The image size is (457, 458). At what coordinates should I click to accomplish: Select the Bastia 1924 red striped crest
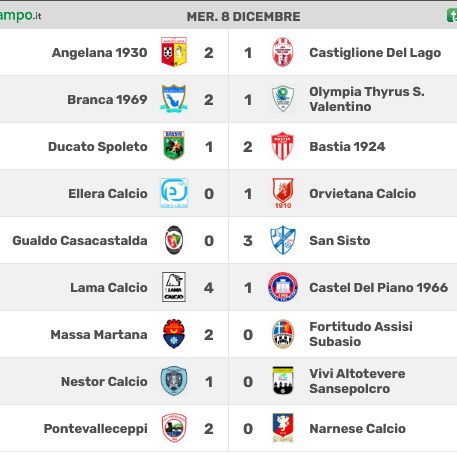283,146
